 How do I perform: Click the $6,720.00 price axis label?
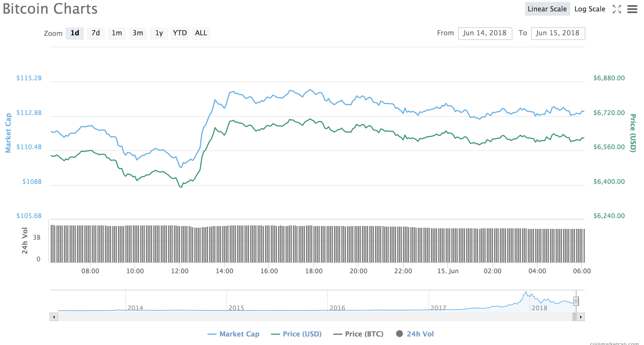[x=609, y=113]
